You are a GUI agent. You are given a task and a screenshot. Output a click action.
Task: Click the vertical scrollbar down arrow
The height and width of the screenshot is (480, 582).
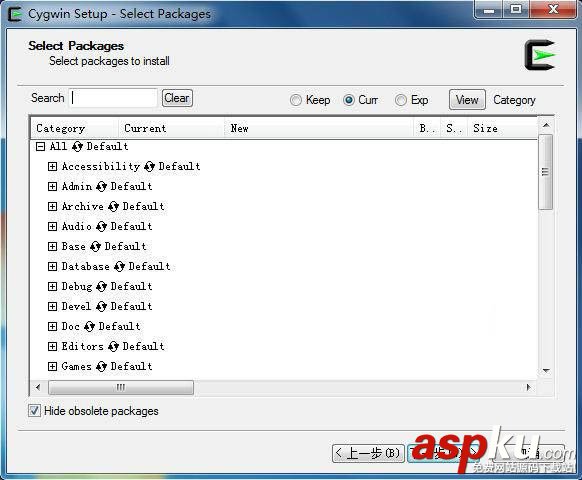click(x=546, y=370)
